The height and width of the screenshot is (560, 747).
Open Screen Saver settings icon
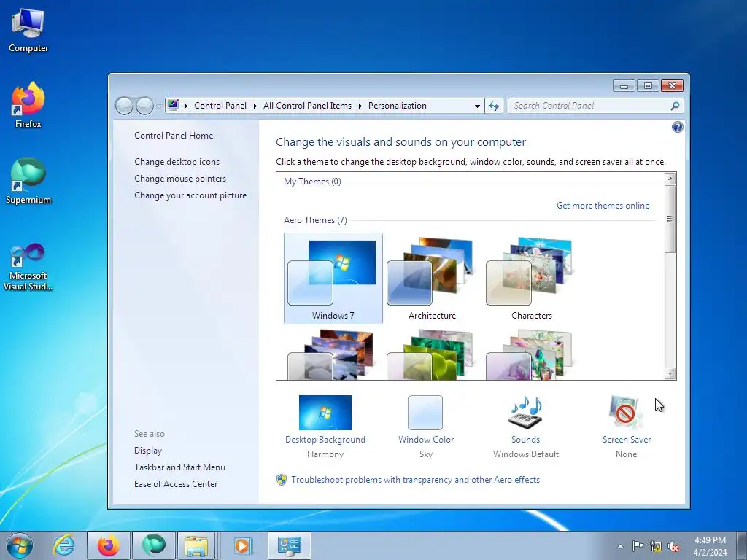(x=625, y=413)
